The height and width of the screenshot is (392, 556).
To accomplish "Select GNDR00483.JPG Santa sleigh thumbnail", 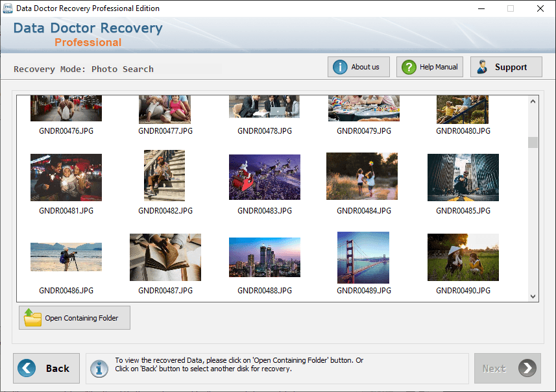I will (x=265, y=177).
